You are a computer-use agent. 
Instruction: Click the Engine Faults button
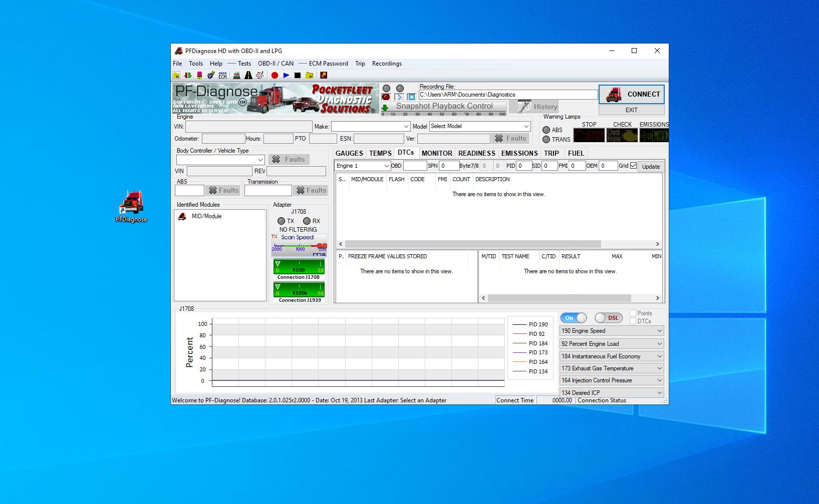coord(510,139)
